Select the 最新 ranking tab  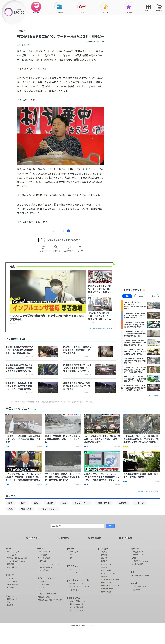(127, 296)
